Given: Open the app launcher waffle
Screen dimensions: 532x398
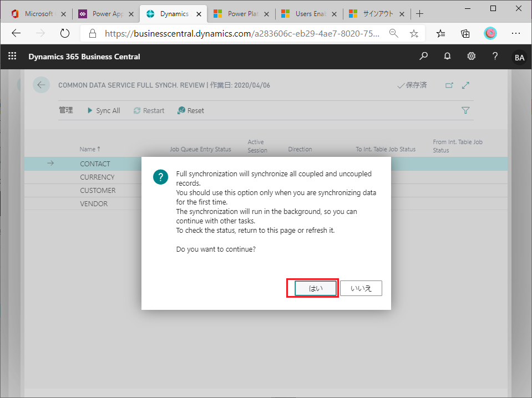Looking at the screenshot, I should coord(12,56).
